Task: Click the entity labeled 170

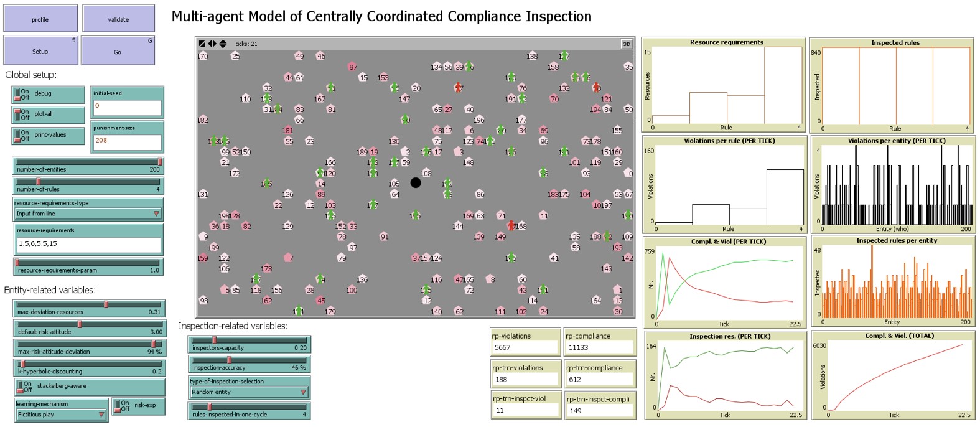Action: pos(203,56)
